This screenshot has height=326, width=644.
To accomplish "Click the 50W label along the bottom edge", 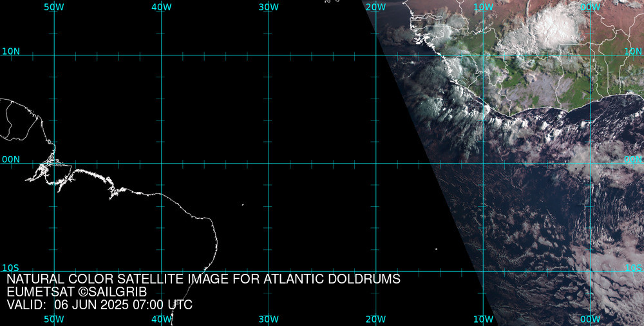I will point(54,320).
